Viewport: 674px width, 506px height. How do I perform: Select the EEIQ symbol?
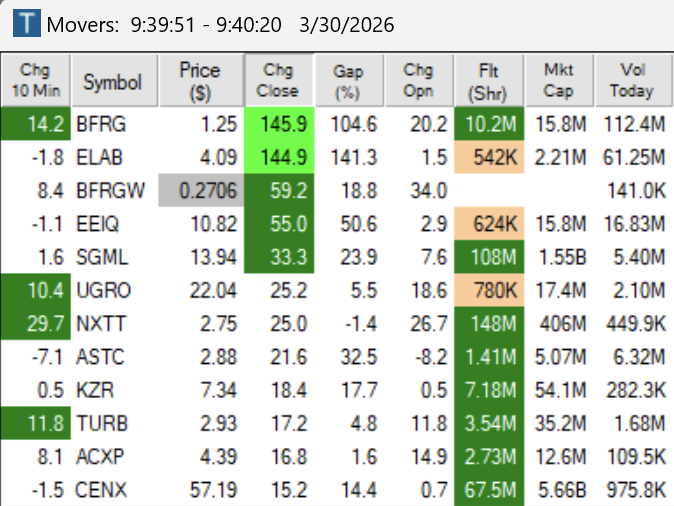point(97,224)
